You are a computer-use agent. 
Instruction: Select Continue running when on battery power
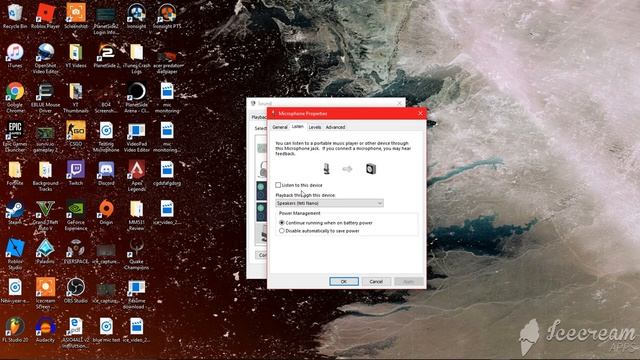pos(282,223)
